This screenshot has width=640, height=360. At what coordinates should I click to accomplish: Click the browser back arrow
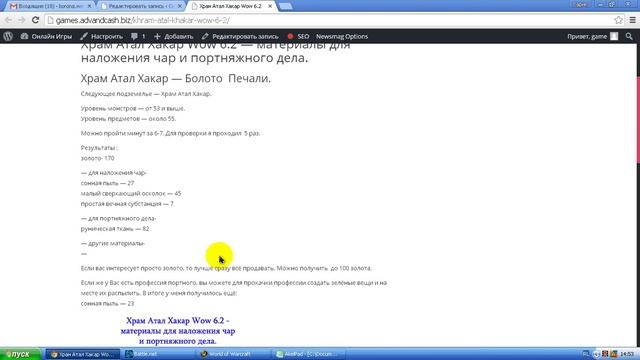tap(9, 20)
